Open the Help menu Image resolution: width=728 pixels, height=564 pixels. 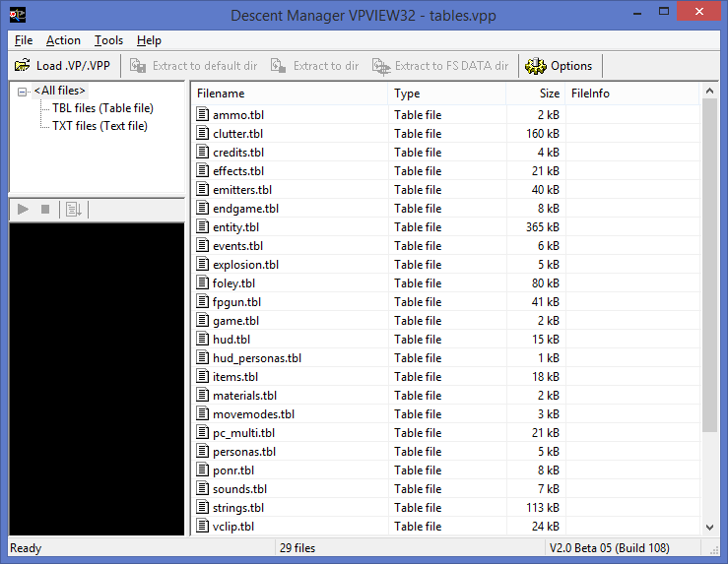pyautogui.click(x=149, y=40)
